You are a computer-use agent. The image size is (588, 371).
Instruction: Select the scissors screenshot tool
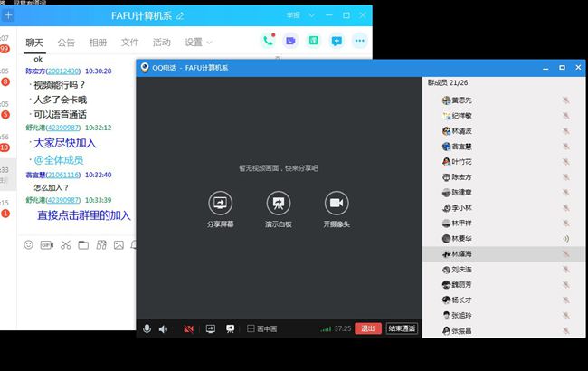click(65, 244)
